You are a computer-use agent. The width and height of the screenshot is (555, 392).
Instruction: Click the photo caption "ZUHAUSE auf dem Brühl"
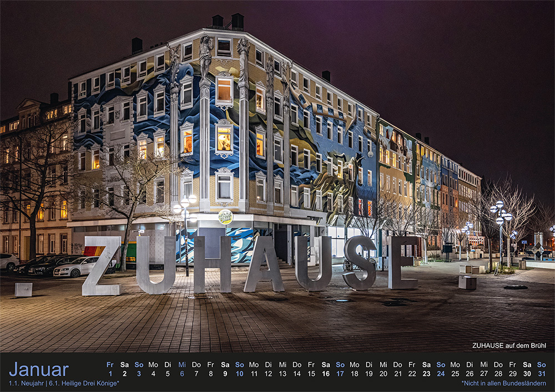(x=509, y=345)
